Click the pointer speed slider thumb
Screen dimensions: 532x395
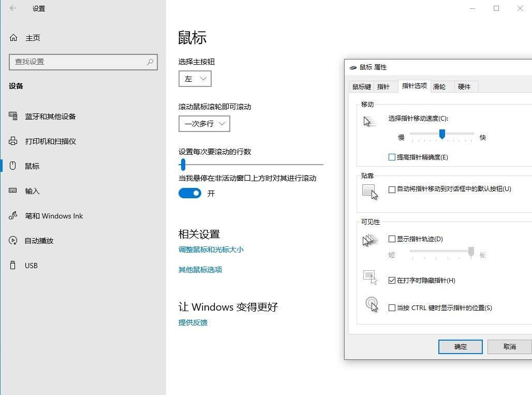pyautogui.click(x=442, y=134)
